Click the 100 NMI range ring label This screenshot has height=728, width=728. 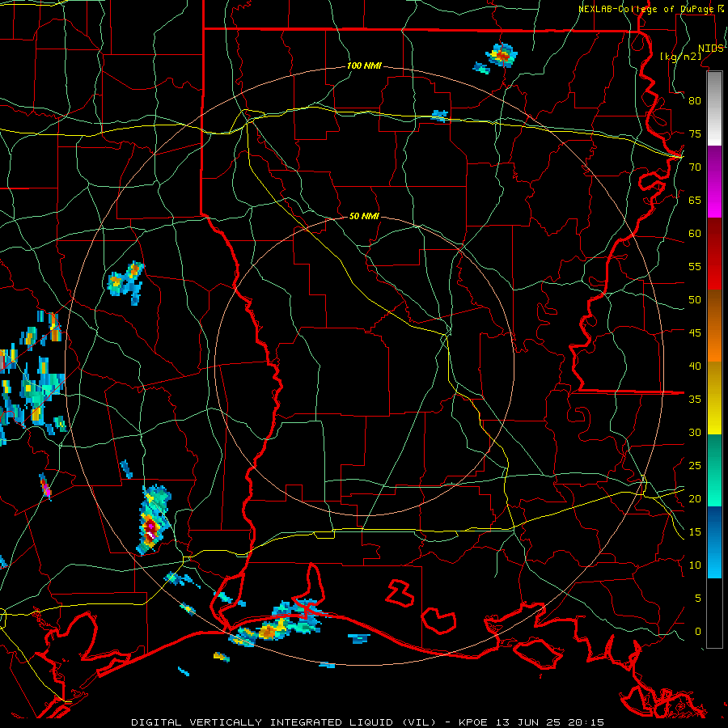click(x=364, y=66)
